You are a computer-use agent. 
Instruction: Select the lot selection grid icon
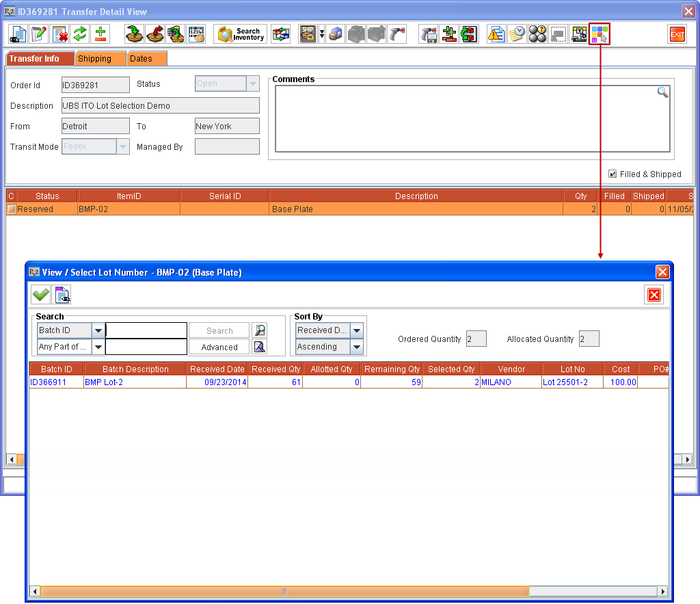point(600,34)
